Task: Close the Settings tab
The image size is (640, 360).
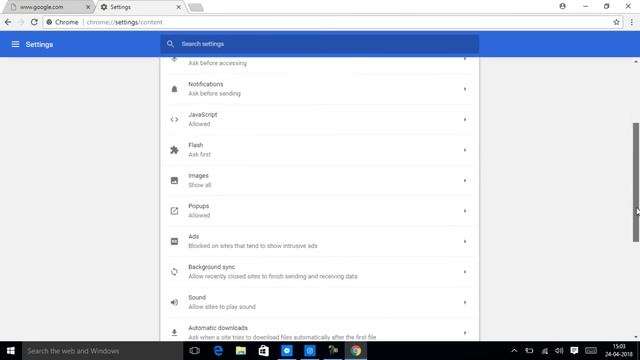Action: [178, 7]
